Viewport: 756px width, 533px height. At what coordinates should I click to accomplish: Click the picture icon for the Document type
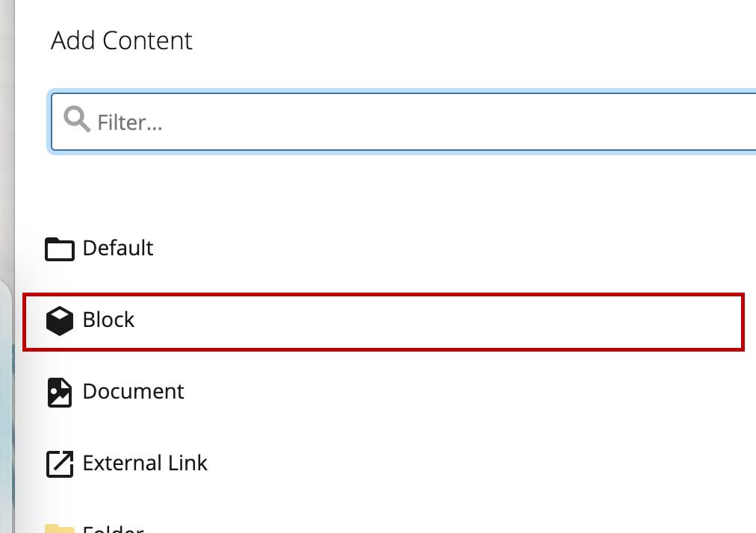pos(59,392)
